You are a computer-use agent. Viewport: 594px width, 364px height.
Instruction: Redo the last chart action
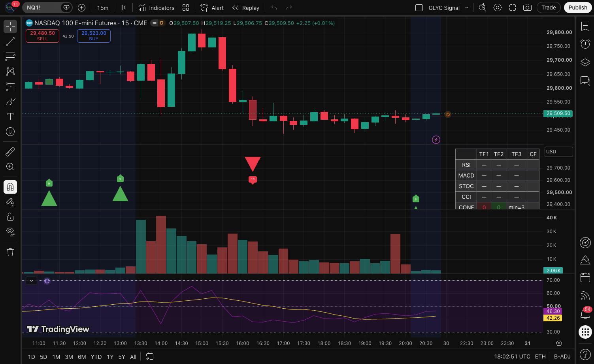pos(289,8)
